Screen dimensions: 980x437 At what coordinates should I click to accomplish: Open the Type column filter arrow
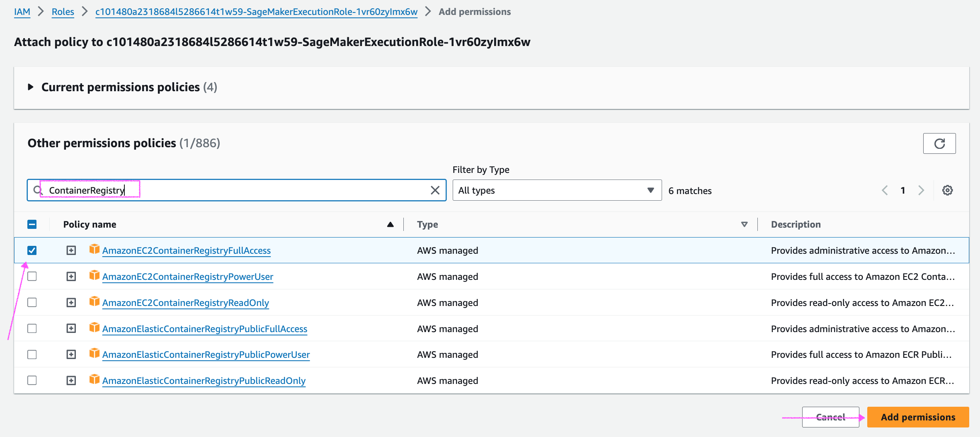coord(744,224)
